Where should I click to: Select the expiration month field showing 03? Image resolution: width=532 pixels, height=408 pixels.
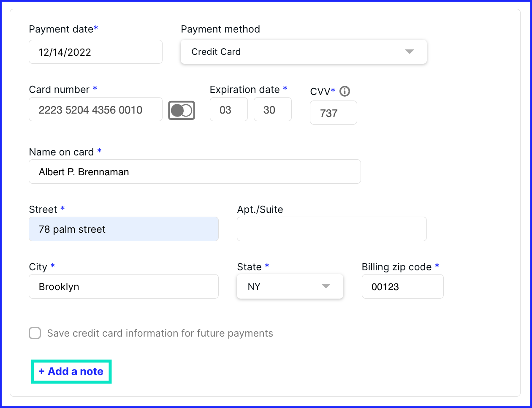(x=229, y=109)
